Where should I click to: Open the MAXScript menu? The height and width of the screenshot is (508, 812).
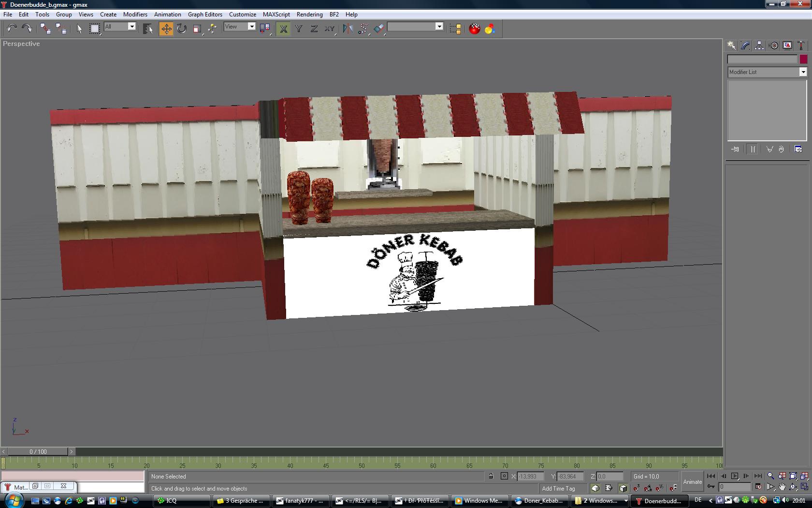[276, 15]
